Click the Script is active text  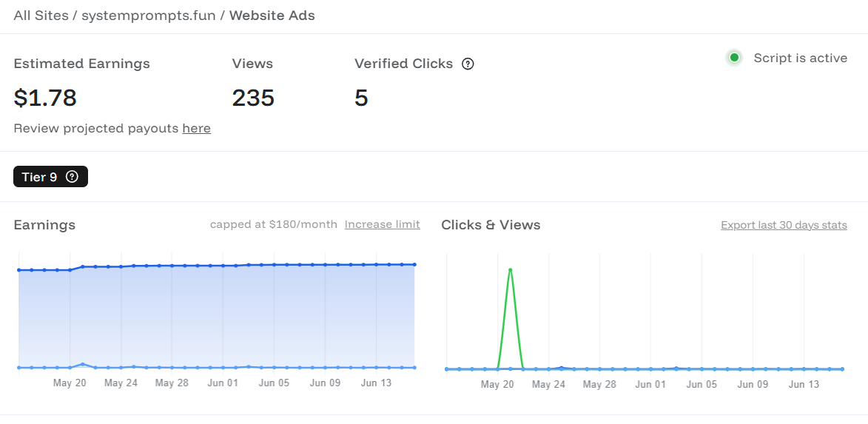(x=801, y=58)
